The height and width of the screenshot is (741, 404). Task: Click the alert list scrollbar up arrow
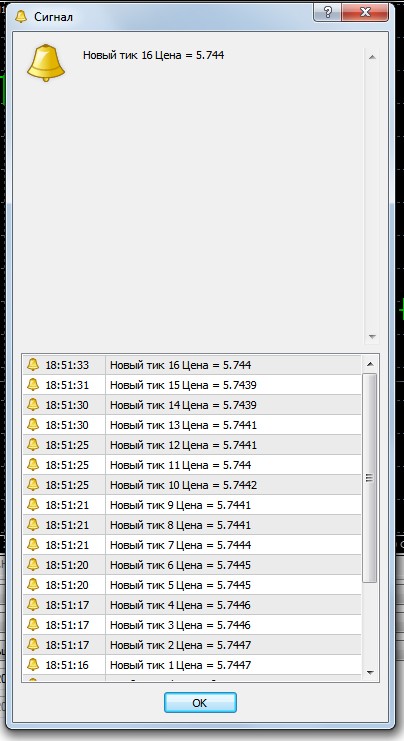(x=370, y=364)
